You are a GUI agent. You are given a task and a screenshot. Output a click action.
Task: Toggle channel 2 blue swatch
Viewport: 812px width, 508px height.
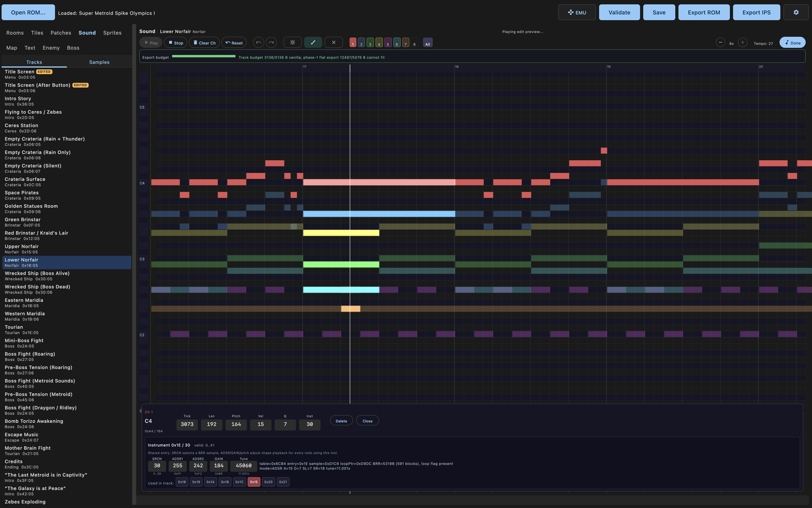361,43
